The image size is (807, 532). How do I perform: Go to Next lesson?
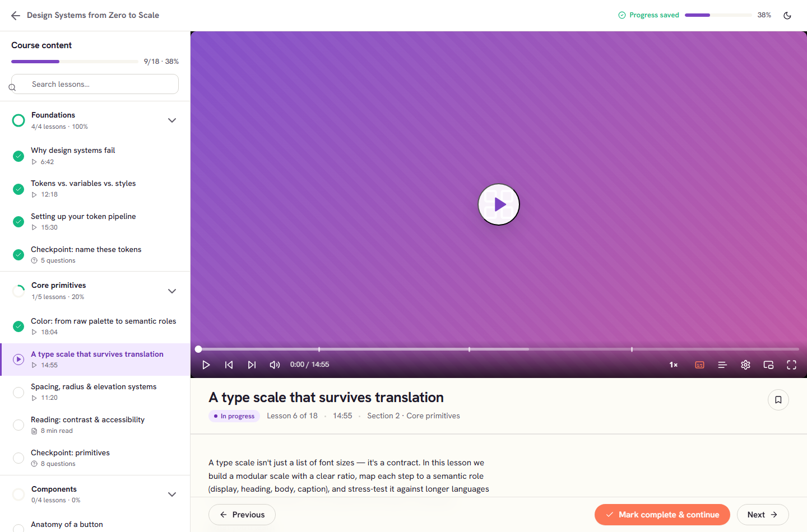pyautogui.click(x=763, y=515)
